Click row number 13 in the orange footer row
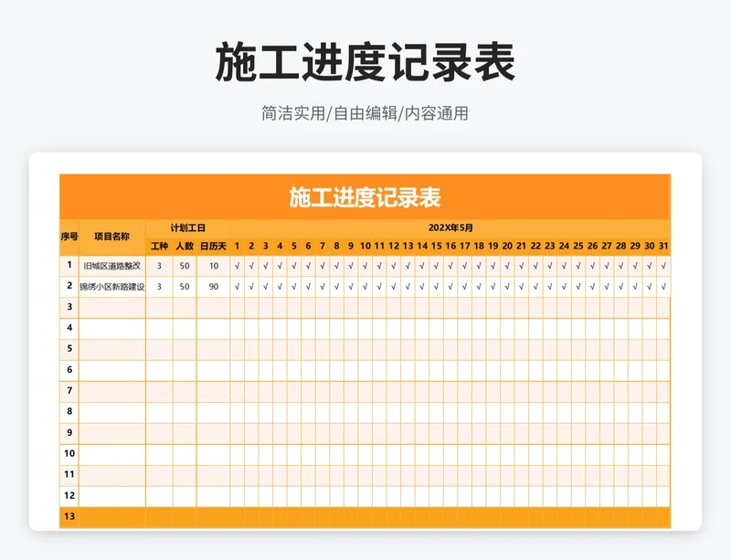 tap(69, 517)
